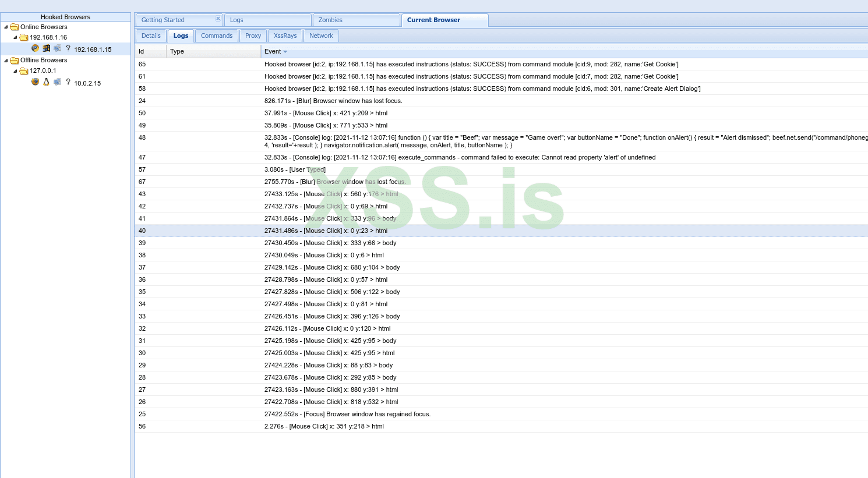
Task: Click the Online Browsers folder icon
Action: click(15, 27)
